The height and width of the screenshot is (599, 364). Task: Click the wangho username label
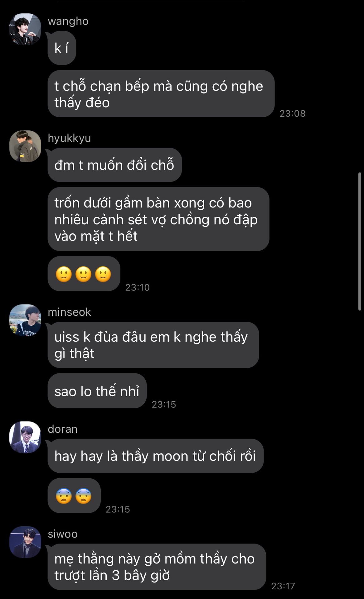coord(68,21)
